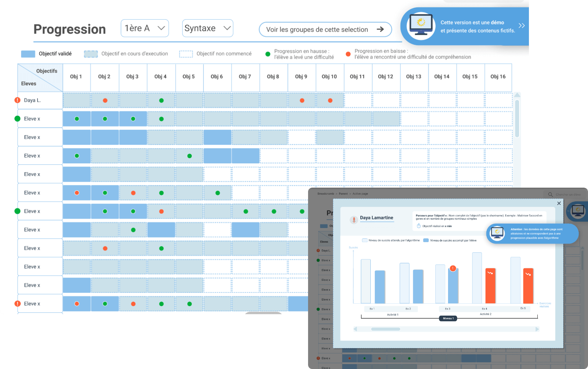Click the downward trend icon on Ex 4 bar
The image size is (588, 369).
(490, 273)
